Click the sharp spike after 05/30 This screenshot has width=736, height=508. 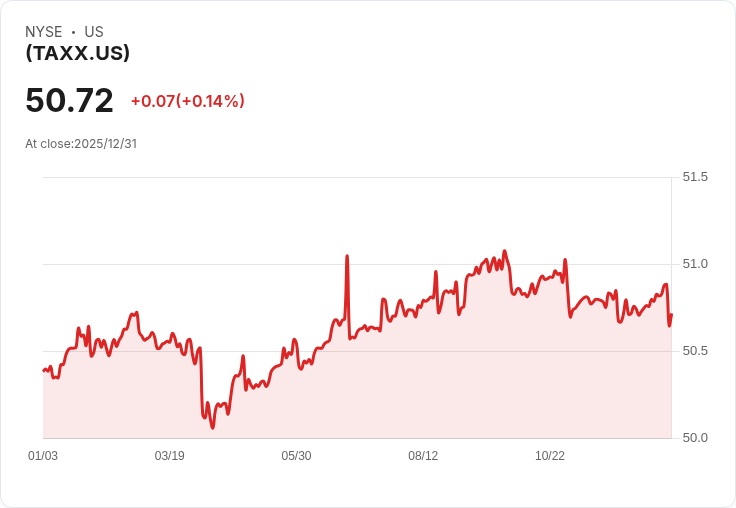(x=347, y=257)
